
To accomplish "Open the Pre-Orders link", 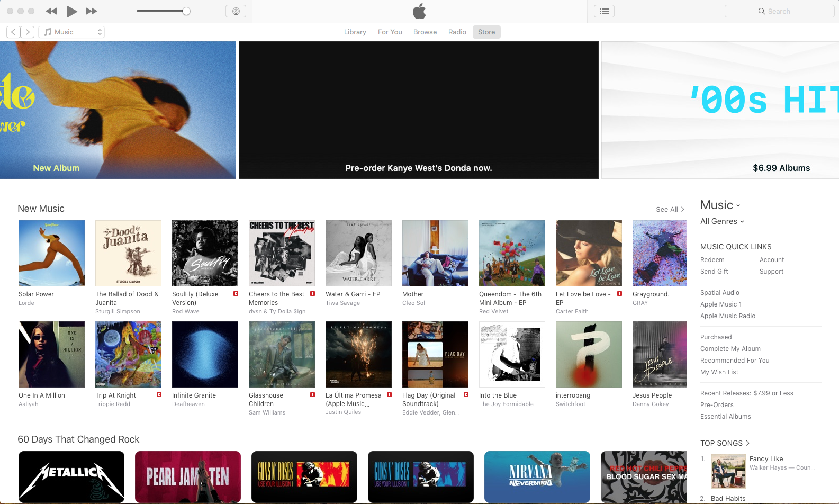I will [x=717, y=405].
